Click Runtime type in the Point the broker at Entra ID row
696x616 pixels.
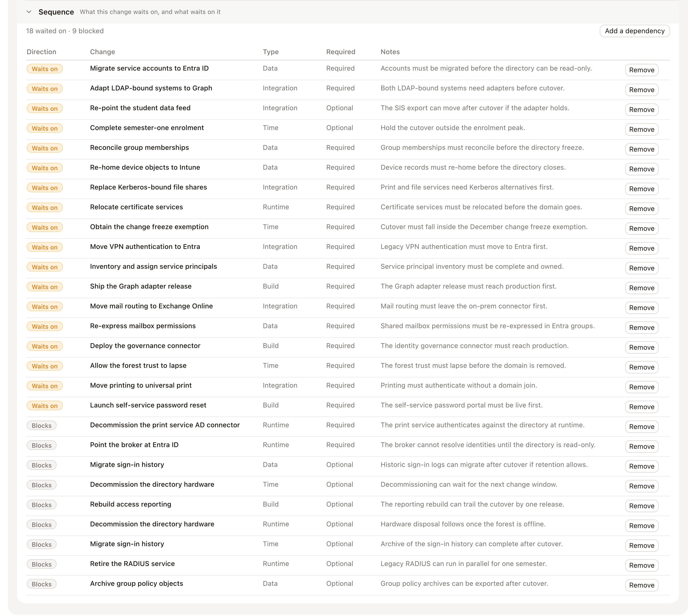coord(276,445)
